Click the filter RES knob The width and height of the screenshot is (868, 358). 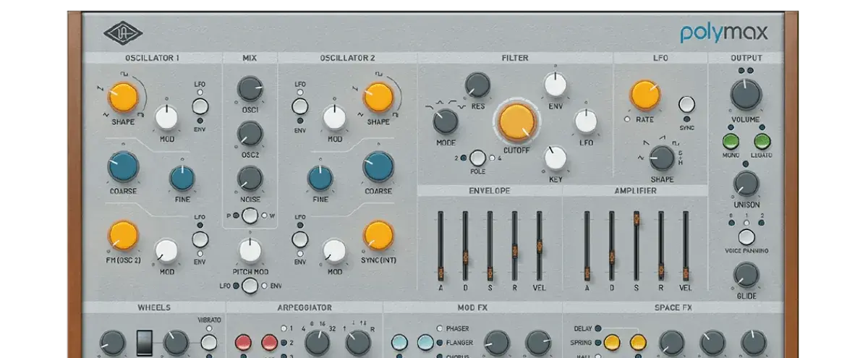[477, 85]
